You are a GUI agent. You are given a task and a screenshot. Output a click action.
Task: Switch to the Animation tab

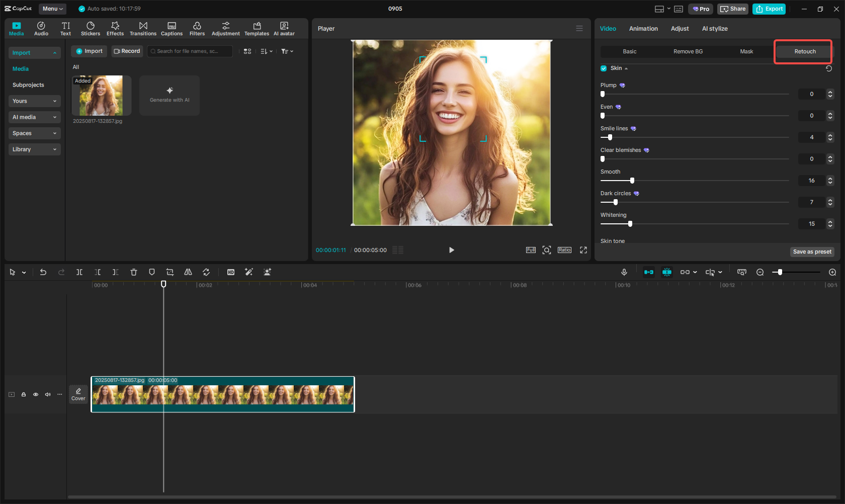point(643,29)
